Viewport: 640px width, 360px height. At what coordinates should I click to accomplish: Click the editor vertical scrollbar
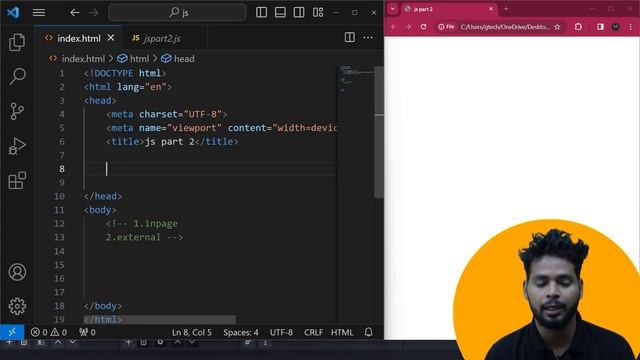pyautogui.click(x=379, y=131)
